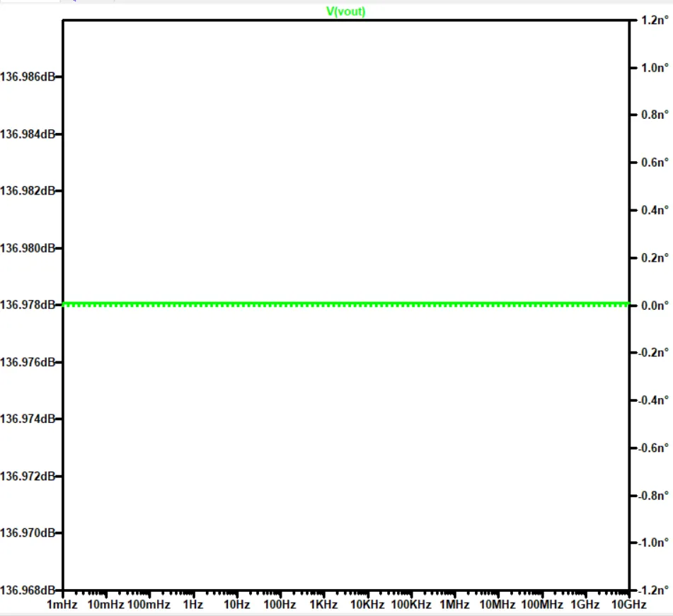This screenshot has height=616, width=673.
Task: Click the 0.2n° phase axis label
Action: pyautogui.click(x=655, y=258)
